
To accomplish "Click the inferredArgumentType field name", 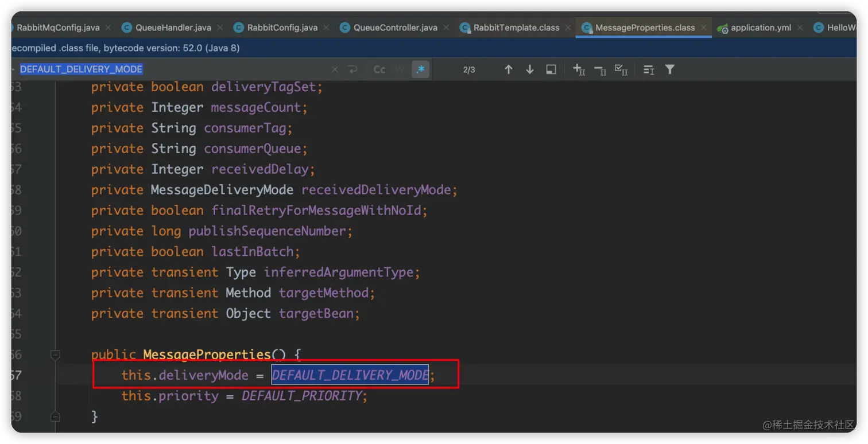I will click(x=339, y=272).
